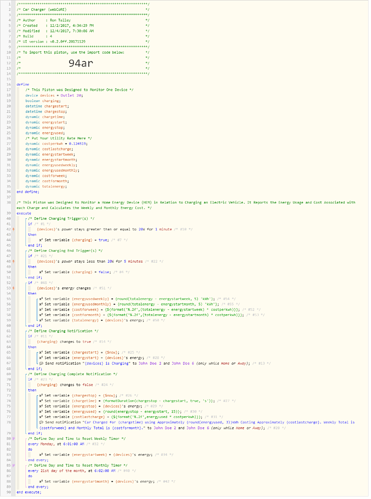Viewport: 371px width, 499px height.
Task: Click the 'Define Charging Notification' comment
Action: (63, 331)
